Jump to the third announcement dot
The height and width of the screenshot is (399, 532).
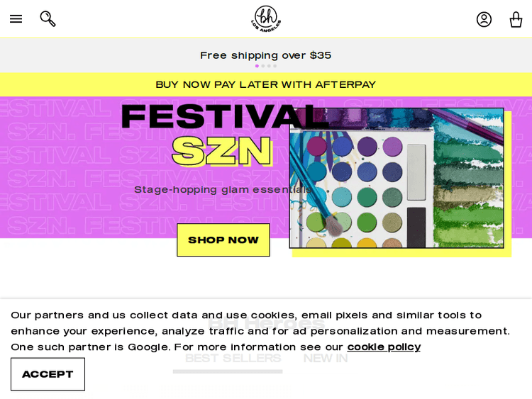tap(269, 66)
